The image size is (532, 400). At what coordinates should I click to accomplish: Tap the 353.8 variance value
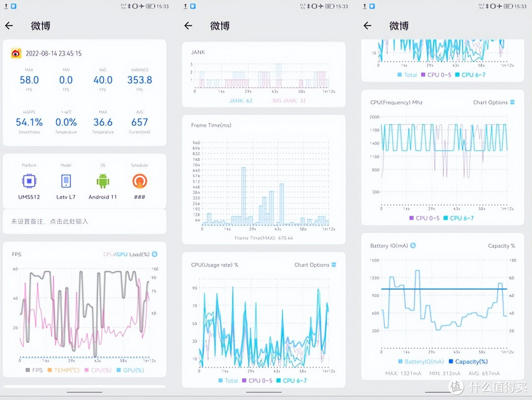[x=139, y=80]
